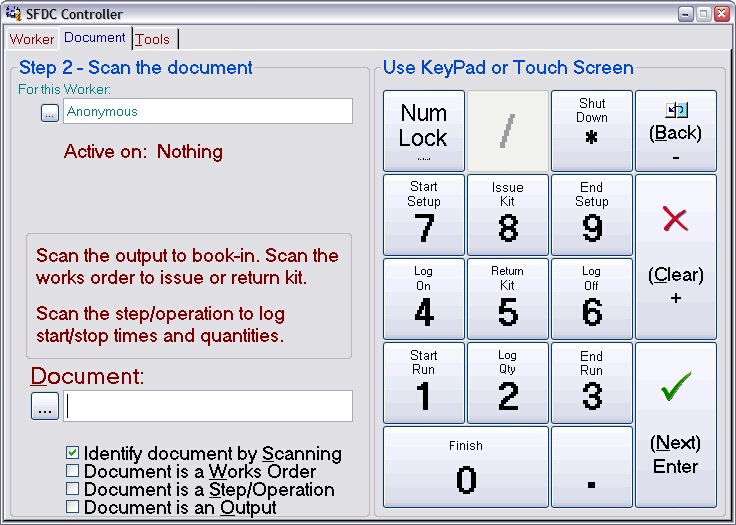Switch to the Worker tab

(31, 39)
